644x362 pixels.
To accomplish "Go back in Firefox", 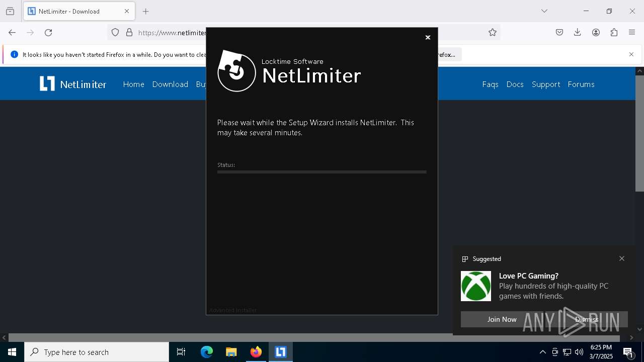I will click(x=12, y=33).
